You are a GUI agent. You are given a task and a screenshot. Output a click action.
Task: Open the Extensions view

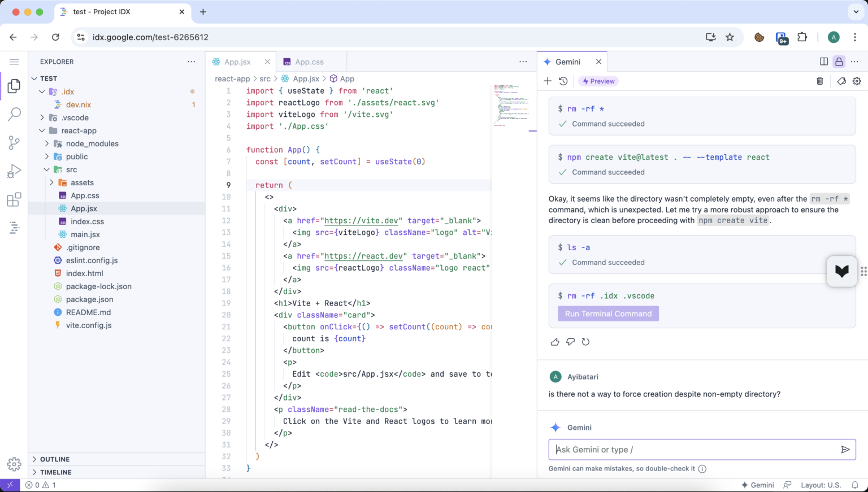(14, 199)
